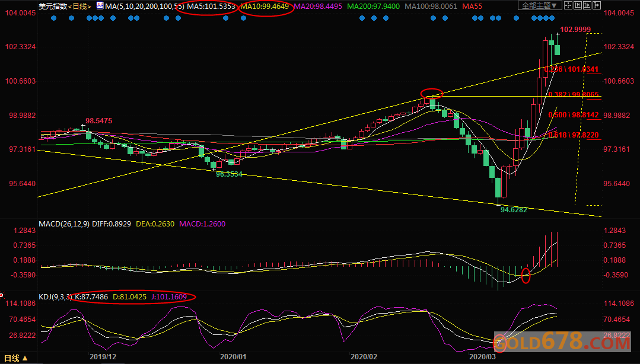
Task: Click the 2020/02 date on the time axis
Action: [364, 357]
